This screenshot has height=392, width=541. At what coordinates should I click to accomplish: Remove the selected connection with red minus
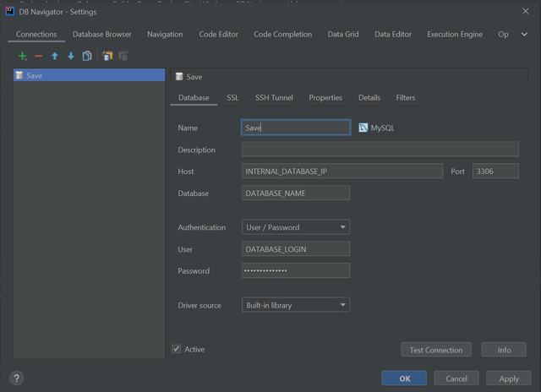pos(38,56)
